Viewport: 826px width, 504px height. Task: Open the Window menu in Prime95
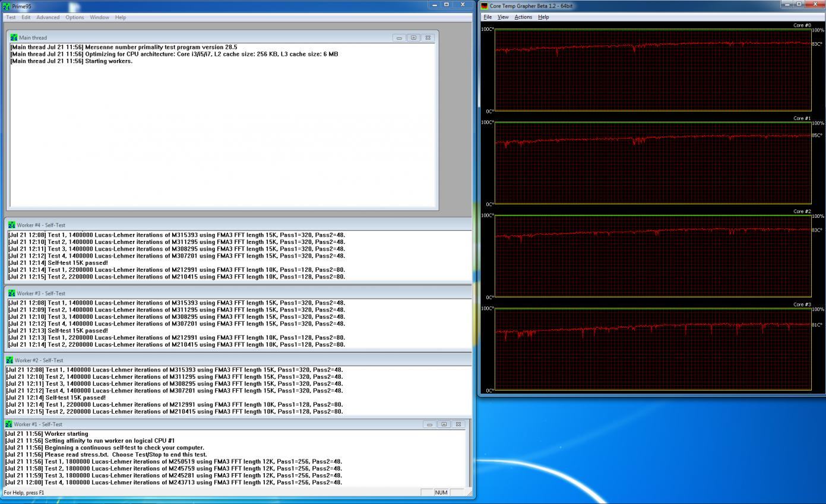click(x=99, y=17)
